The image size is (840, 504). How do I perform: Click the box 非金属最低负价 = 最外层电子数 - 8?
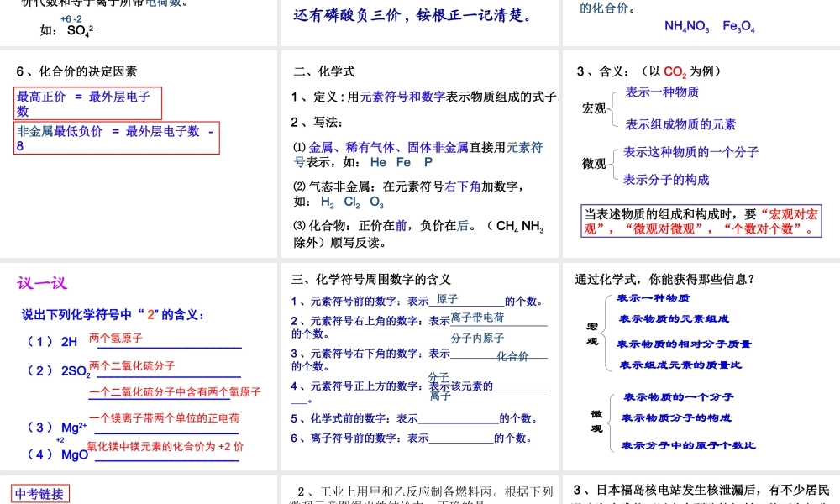point(117,139)
